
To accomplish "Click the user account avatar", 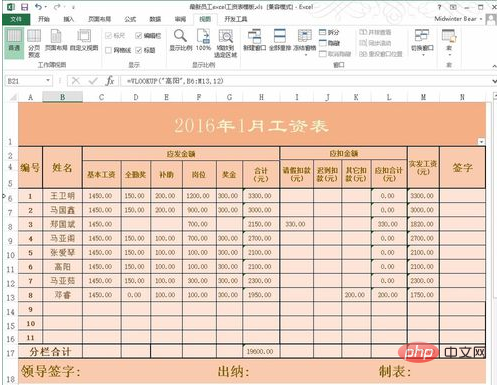I will (491, 19).
